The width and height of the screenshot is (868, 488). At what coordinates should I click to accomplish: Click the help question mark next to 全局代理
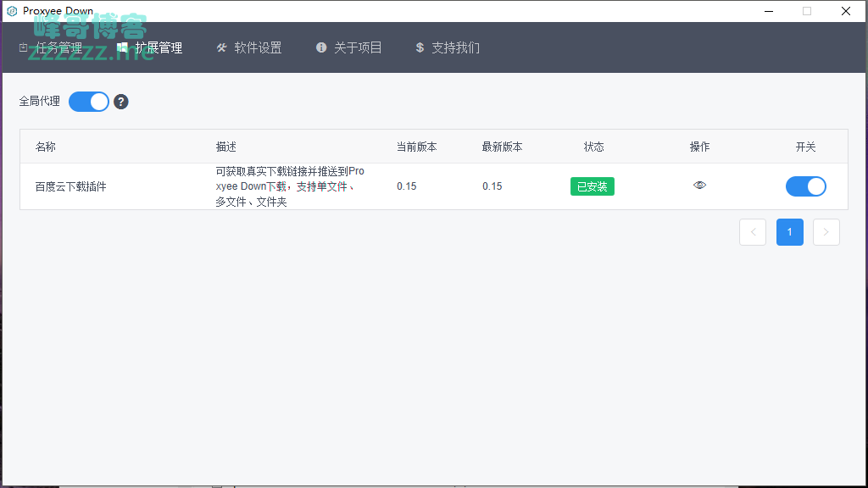(121, 102)
